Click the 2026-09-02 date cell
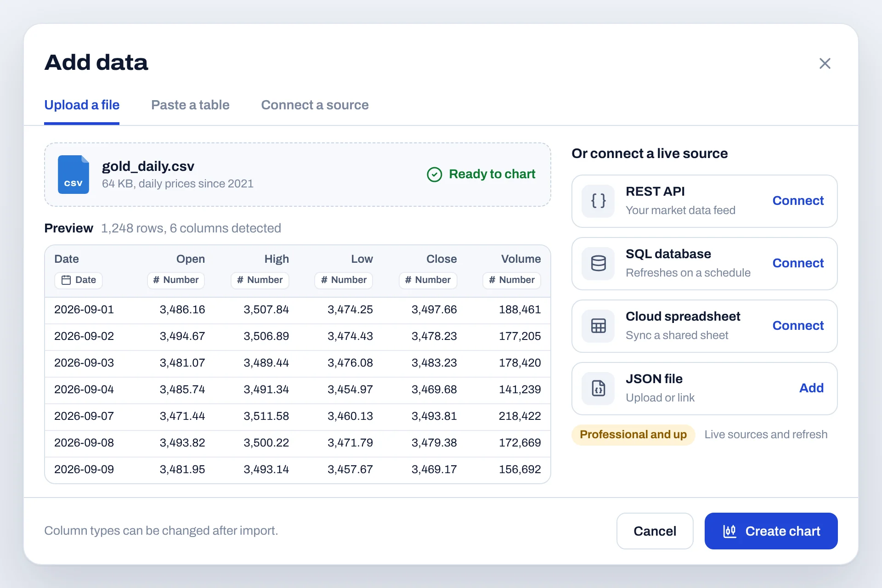Screen dimensions: 882x588 pyautogui.click(x=84, y=336)
